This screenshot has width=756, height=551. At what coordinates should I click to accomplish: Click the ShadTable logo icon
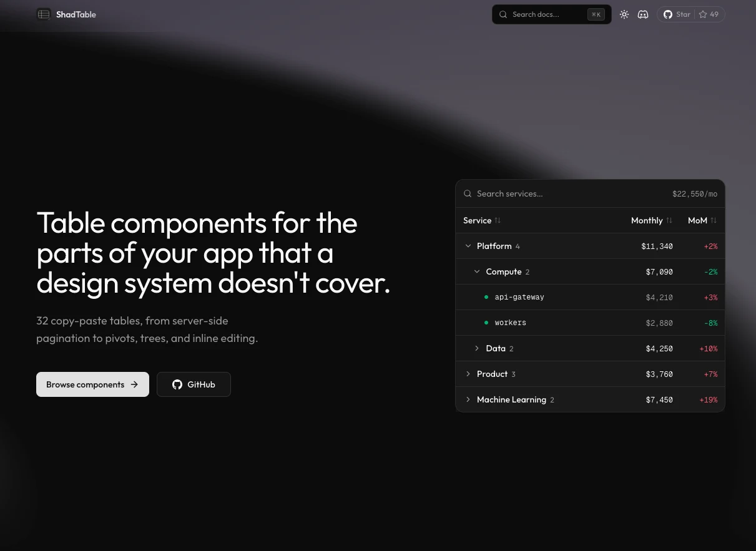(x=44, y=14)
